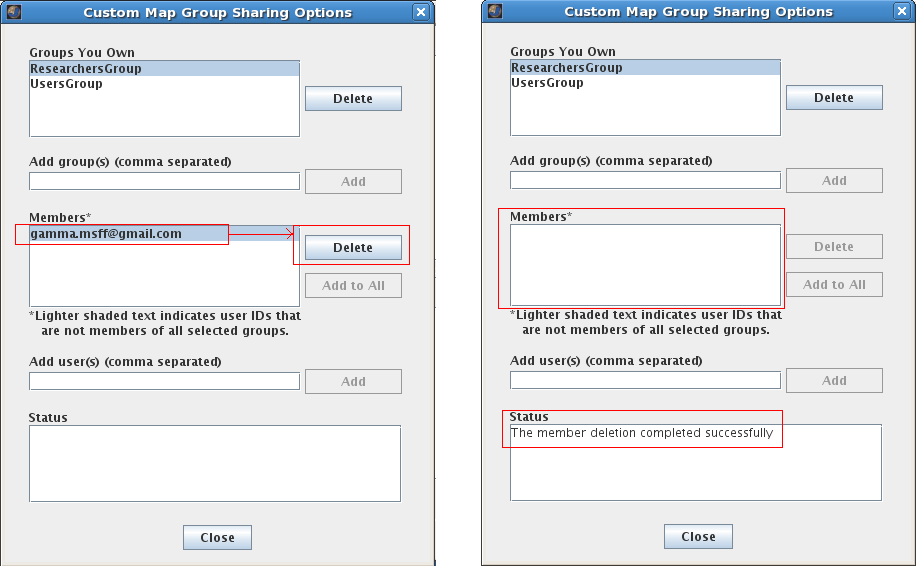Close the right dialog with X button

pyautogui.click(x=902, y=11)
